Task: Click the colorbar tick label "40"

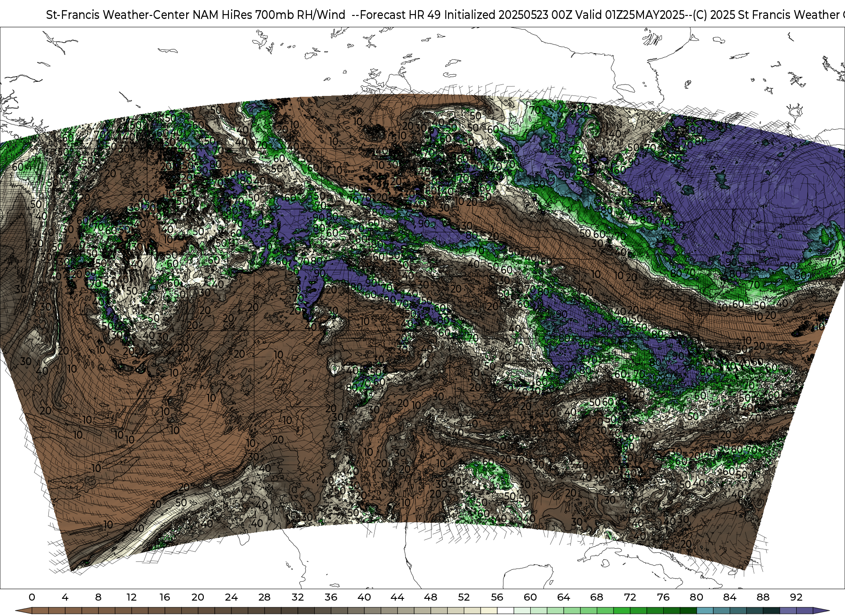Action: point(364,597)
